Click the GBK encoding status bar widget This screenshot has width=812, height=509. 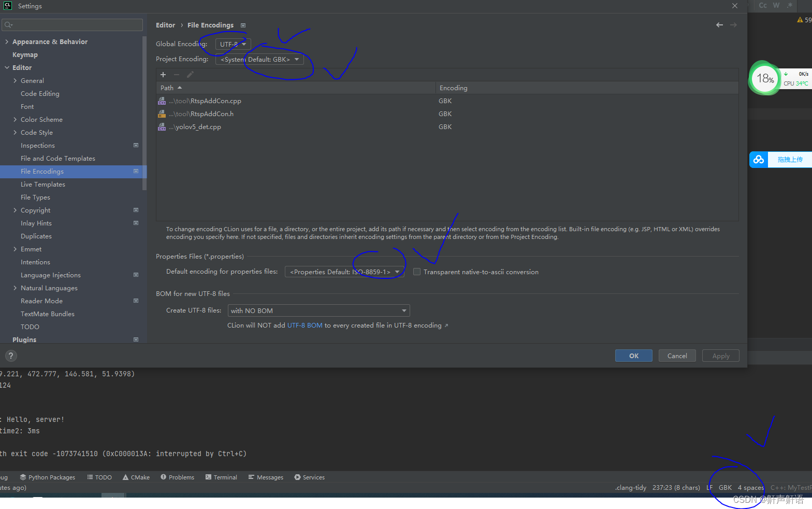[x=725, y=488]
